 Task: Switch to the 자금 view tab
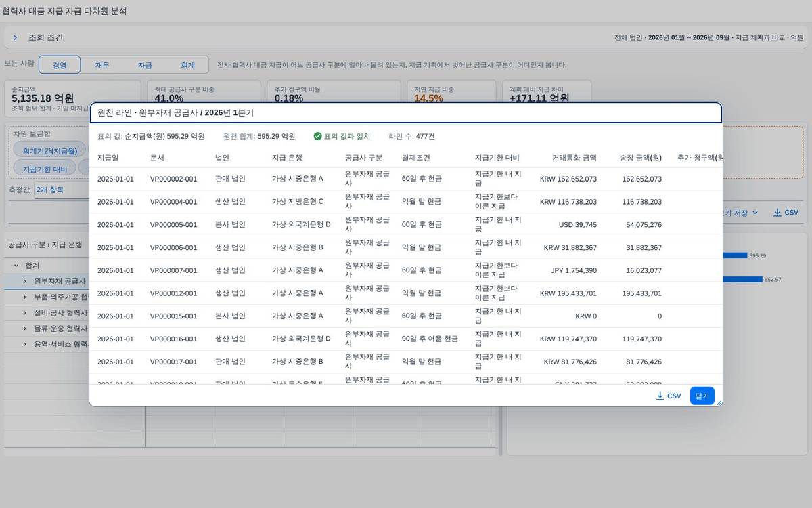click(x=145, y=65)
